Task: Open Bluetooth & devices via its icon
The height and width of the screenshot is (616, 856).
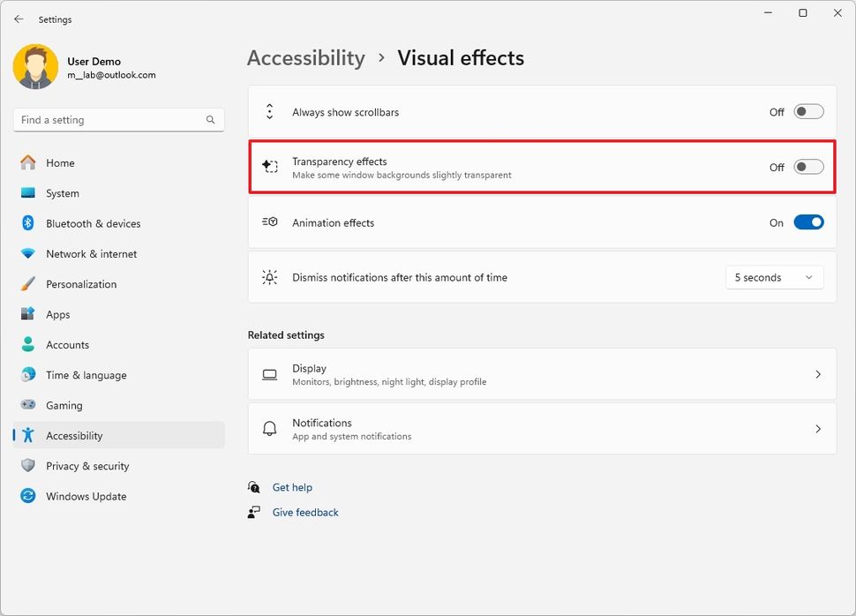Action: coord(28,223)
